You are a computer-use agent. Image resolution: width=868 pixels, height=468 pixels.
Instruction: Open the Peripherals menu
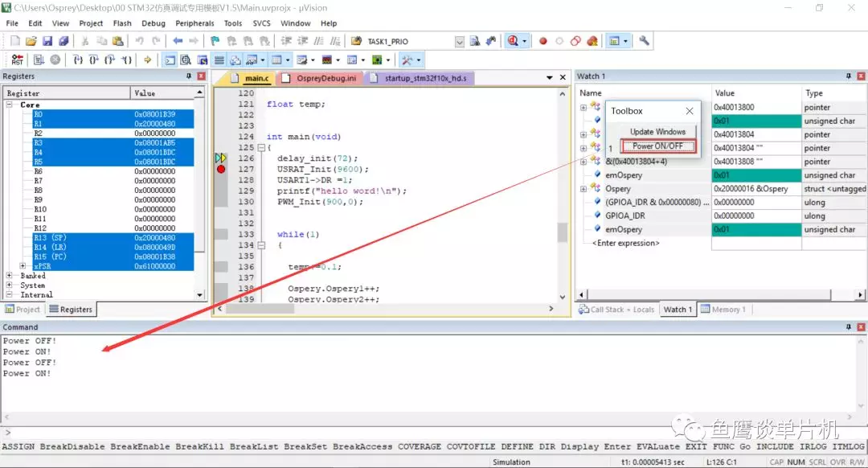pyautogui.click(x=194, y=23)
